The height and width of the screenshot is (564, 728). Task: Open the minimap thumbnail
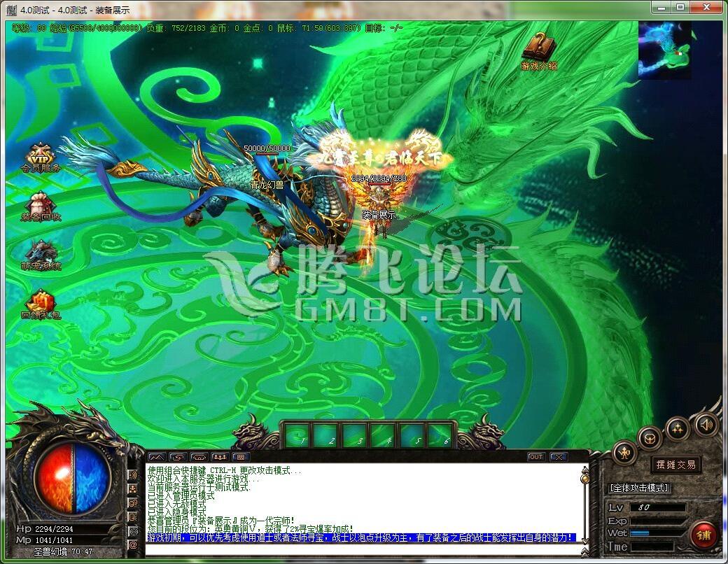click(x=665, y=50)
